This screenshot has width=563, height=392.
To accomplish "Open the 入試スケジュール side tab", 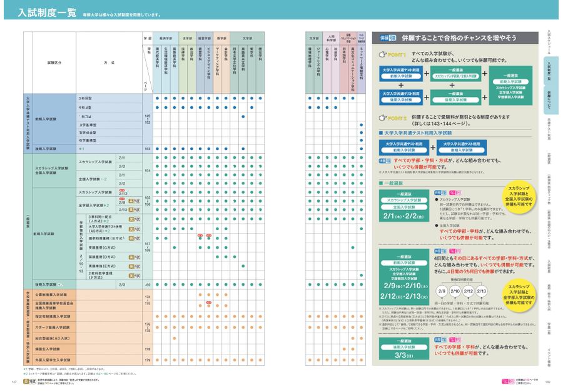I will (549, 42).
